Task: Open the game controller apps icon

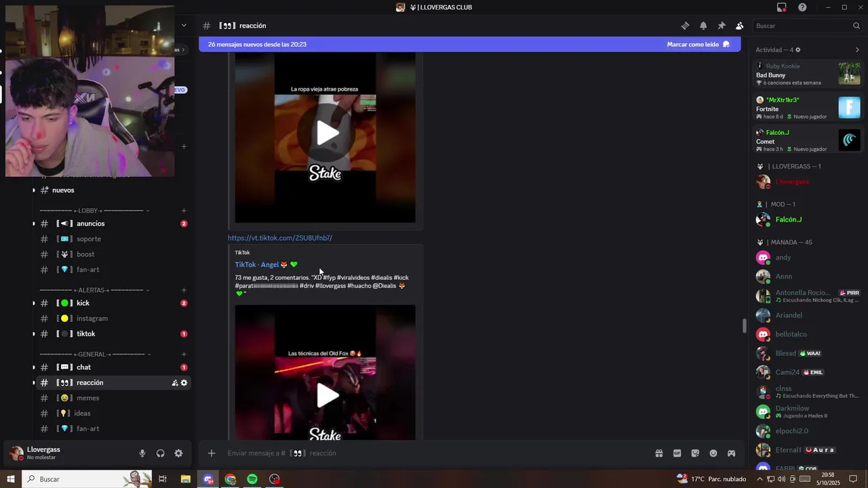Action: (x=732, y=453)
